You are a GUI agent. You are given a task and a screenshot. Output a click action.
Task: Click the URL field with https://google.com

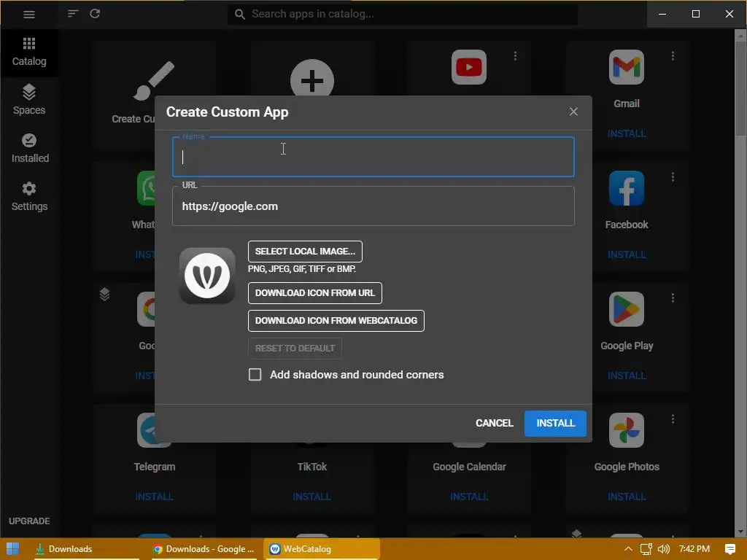373,206
